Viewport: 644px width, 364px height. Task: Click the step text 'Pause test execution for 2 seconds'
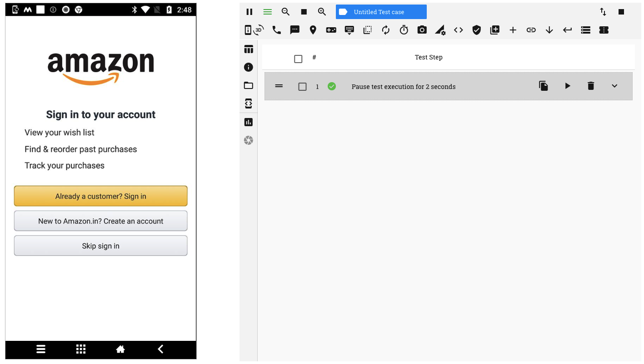tap(404, 87)
